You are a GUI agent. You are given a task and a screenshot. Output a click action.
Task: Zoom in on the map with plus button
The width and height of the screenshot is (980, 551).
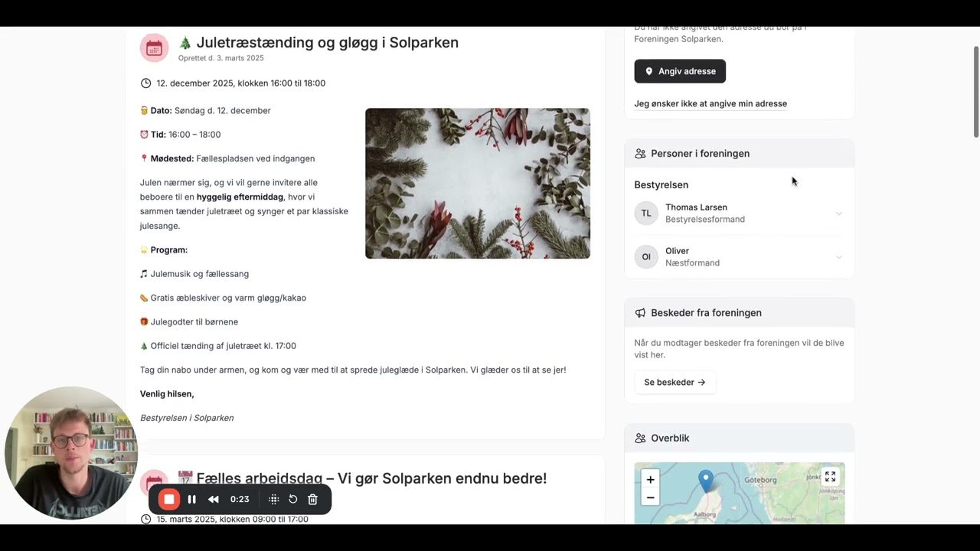tap(650, 480)
